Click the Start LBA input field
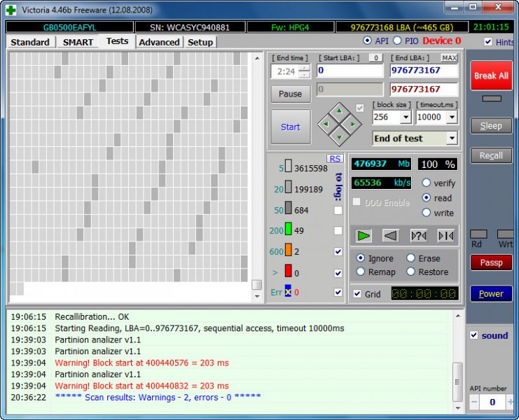Viewport: 519px width, 420px height. click(350, 71)
